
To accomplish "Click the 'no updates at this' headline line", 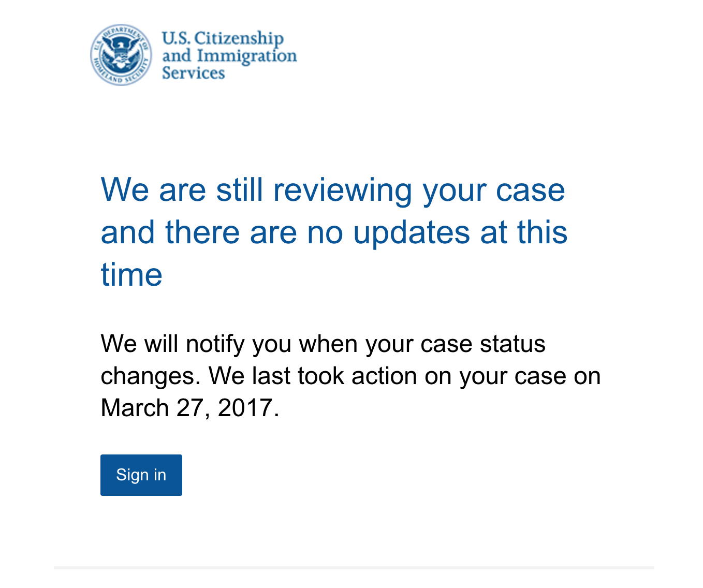I will (x=334, y=232).
